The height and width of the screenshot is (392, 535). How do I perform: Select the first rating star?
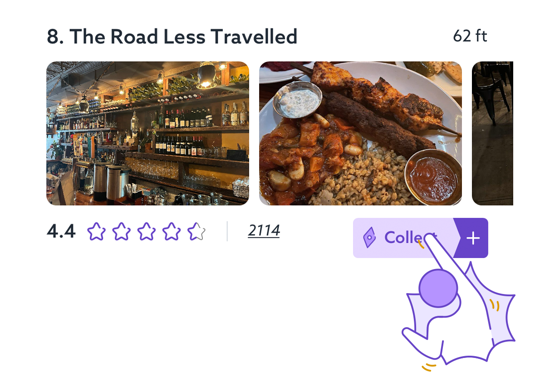click(x=96, y=231)
